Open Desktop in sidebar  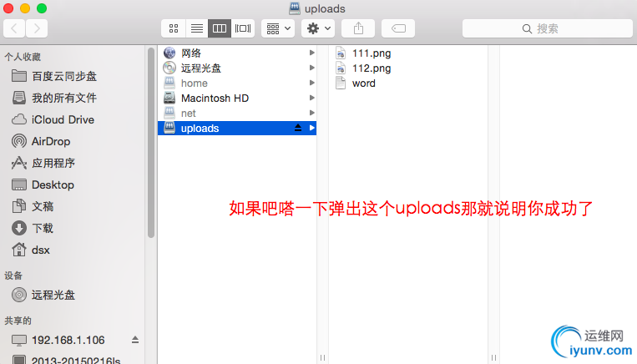click(43, 185)
